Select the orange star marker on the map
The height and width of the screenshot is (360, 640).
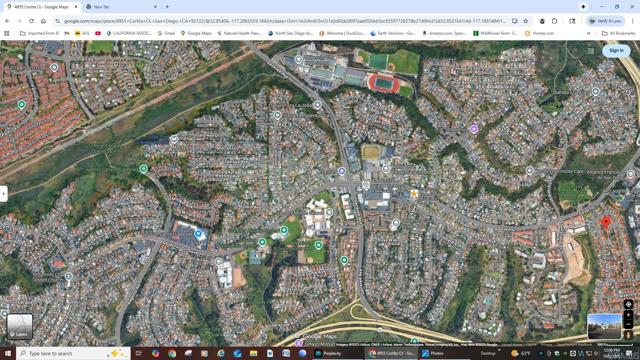pos(414,193)
